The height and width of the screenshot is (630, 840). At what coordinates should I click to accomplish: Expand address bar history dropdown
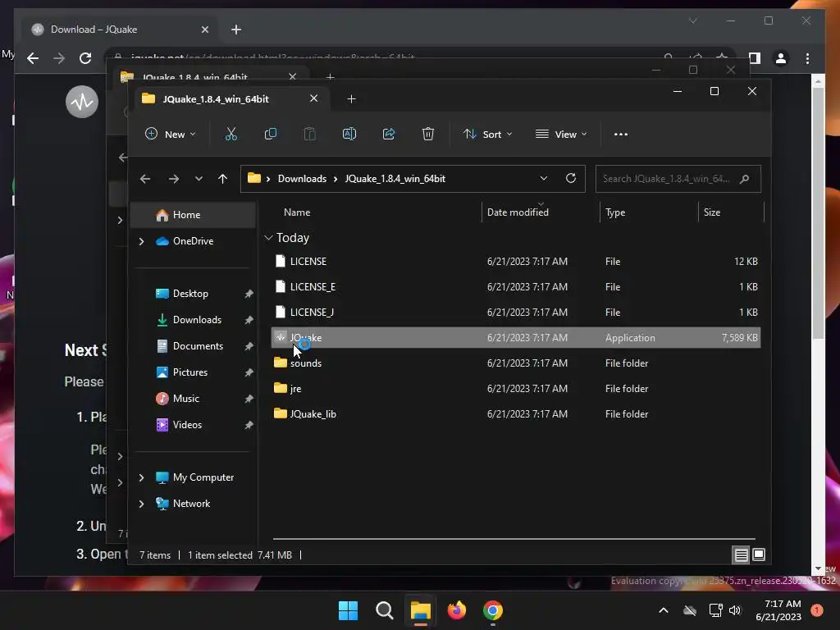(544, 178)
